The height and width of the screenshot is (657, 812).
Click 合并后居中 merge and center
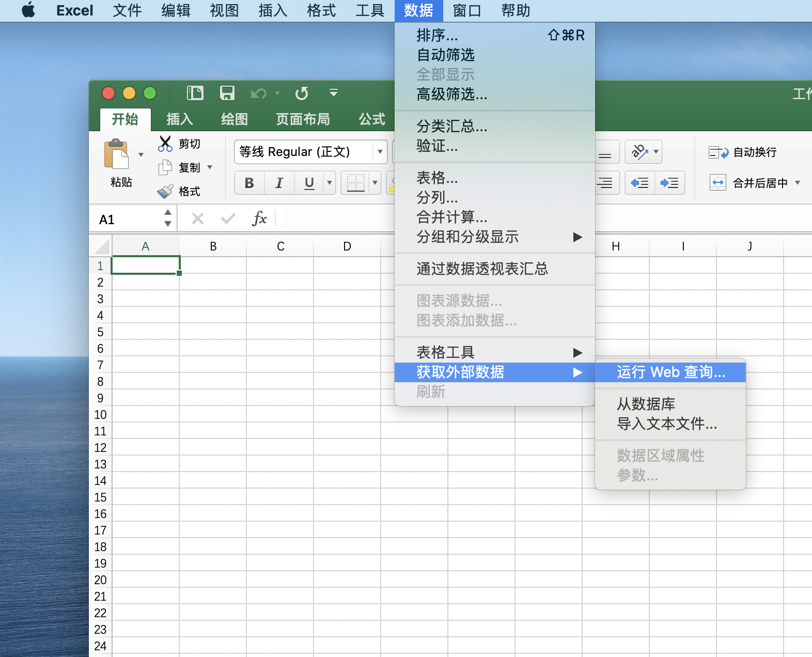(x=748, y=183)
